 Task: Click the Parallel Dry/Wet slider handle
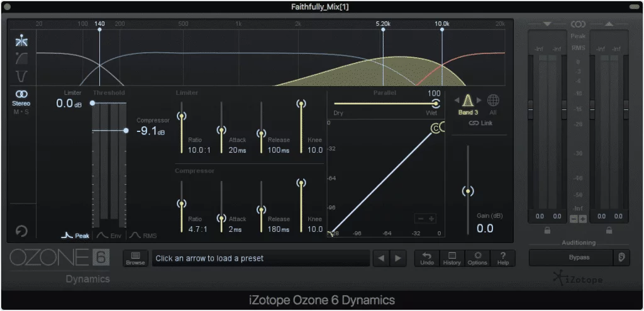(x=435, y=103)
